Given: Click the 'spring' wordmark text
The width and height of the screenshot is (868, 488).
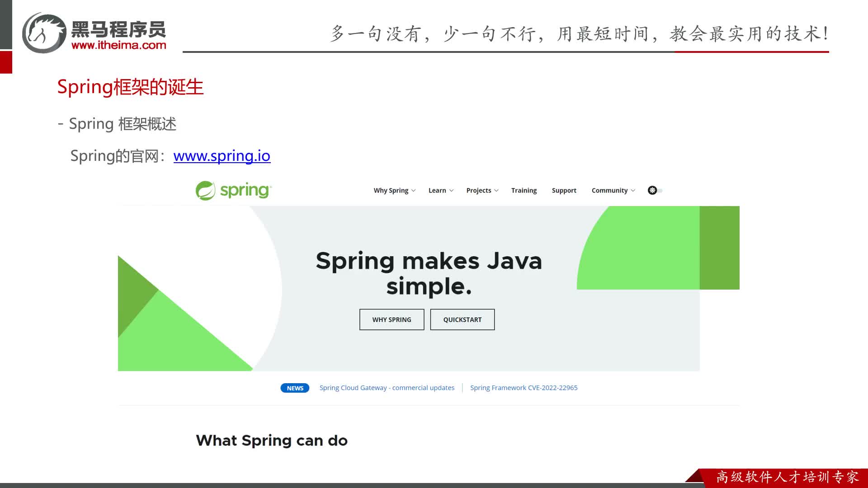Looking at the screenshot, I should click(245, 191).
